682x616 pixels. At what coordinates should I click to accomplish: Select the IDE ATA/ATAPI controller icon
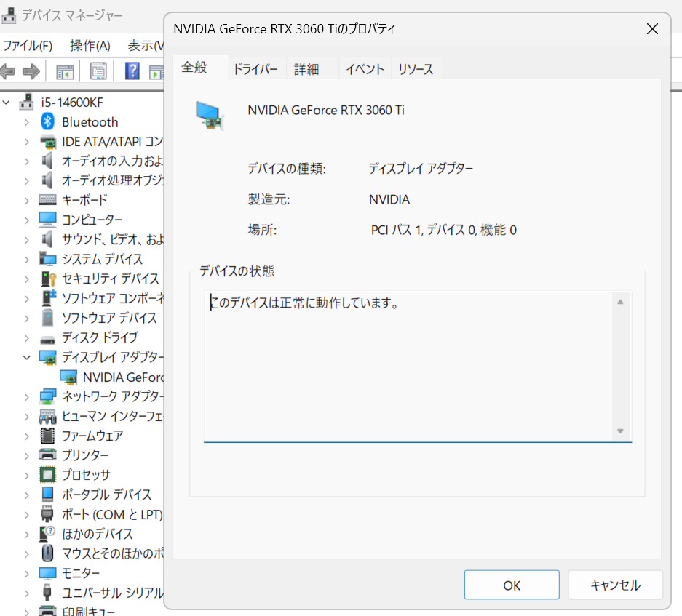coord(47,142)
